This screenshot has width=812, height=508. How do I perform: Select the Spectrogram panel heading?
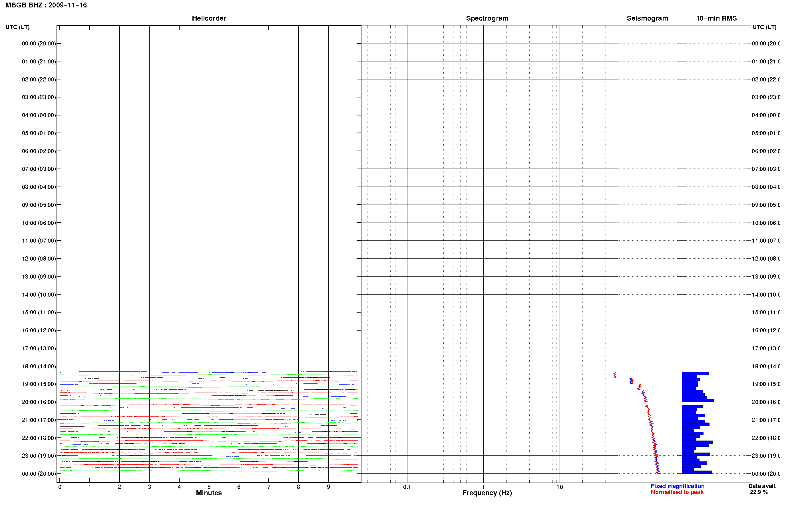tap(487, 18)
